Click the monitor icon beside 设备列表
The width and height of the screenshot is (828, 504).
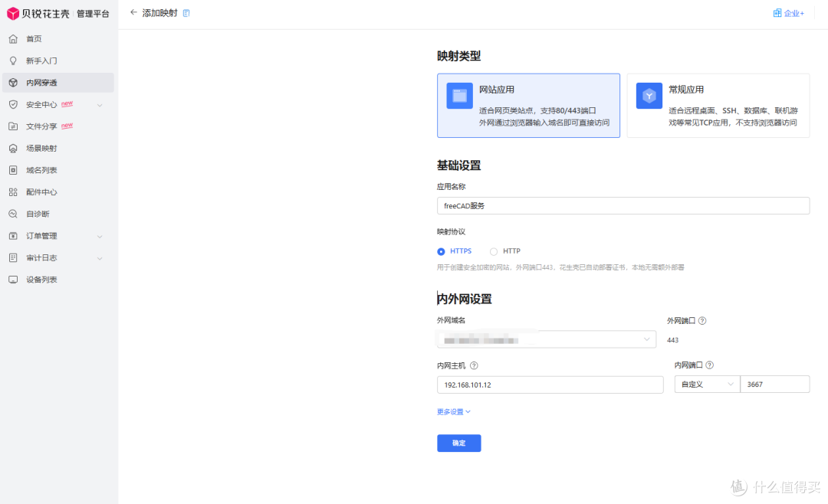click(13, 280)
